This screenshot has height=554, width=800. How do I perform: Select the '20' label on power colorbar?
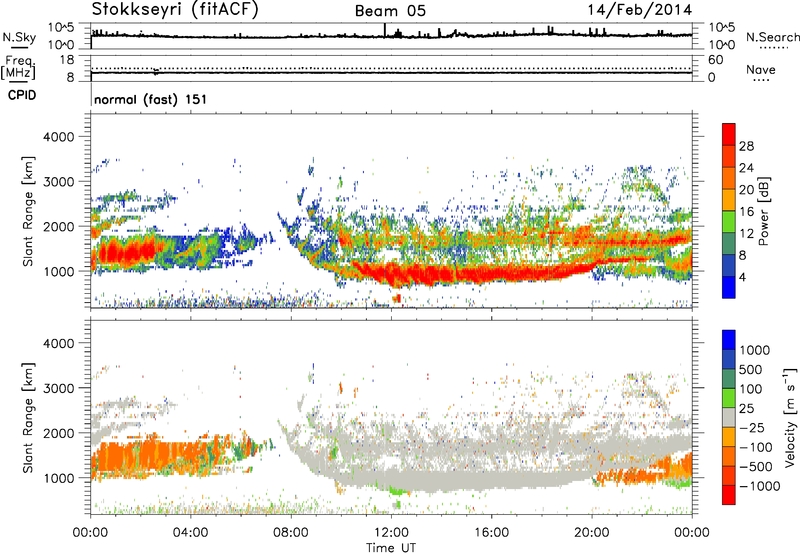coord(746,190)
